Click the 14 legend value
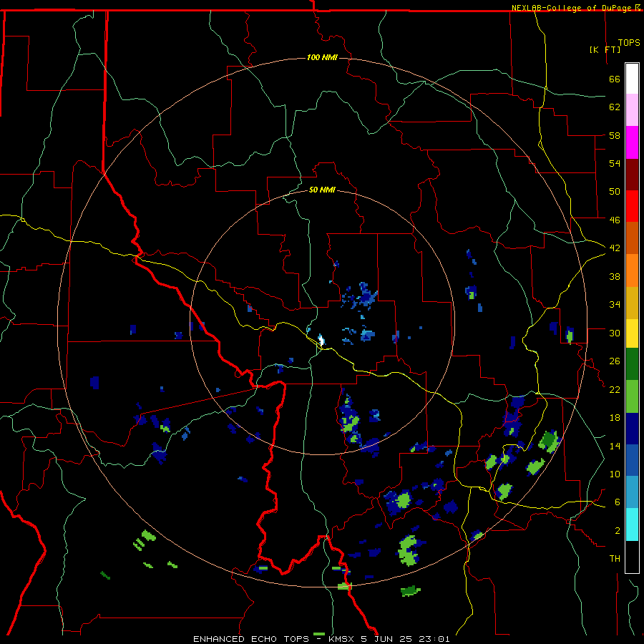644x644 pixels. tap(615, 446)
